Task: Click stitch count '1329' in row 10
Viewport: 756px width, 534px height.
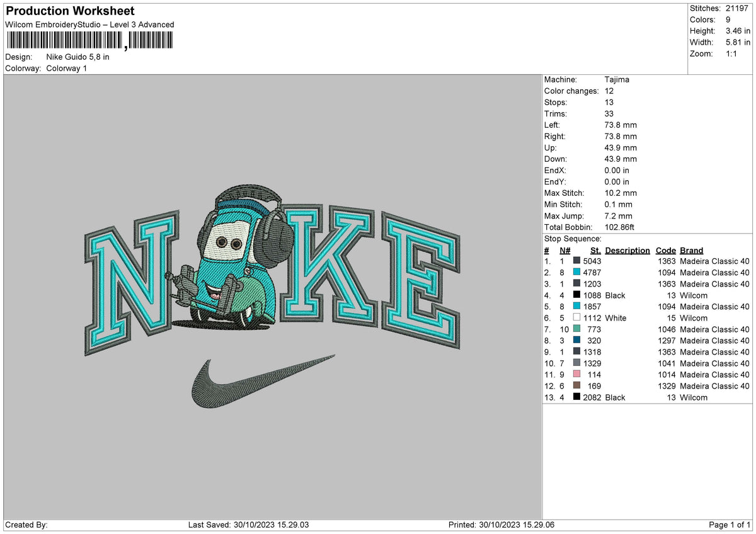Action: coord(592,363)
